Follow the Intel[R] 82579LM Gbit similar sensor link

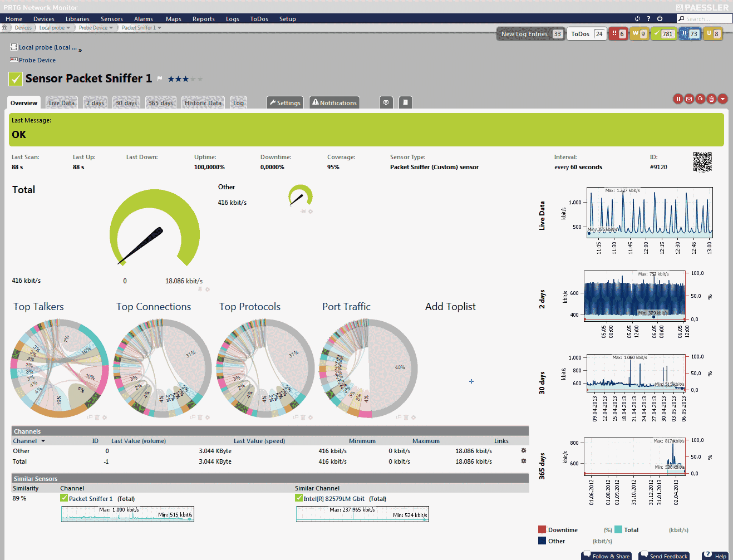[334, 499]
